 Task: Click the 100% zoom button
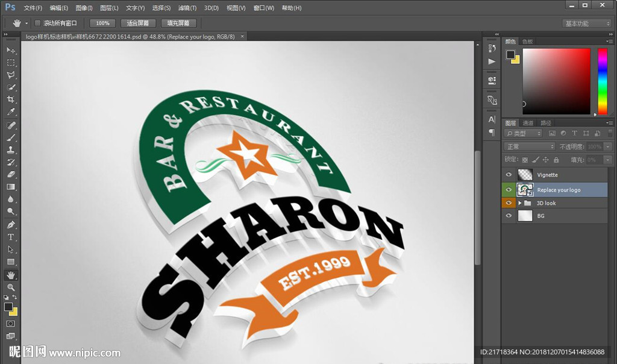(102, 23)
